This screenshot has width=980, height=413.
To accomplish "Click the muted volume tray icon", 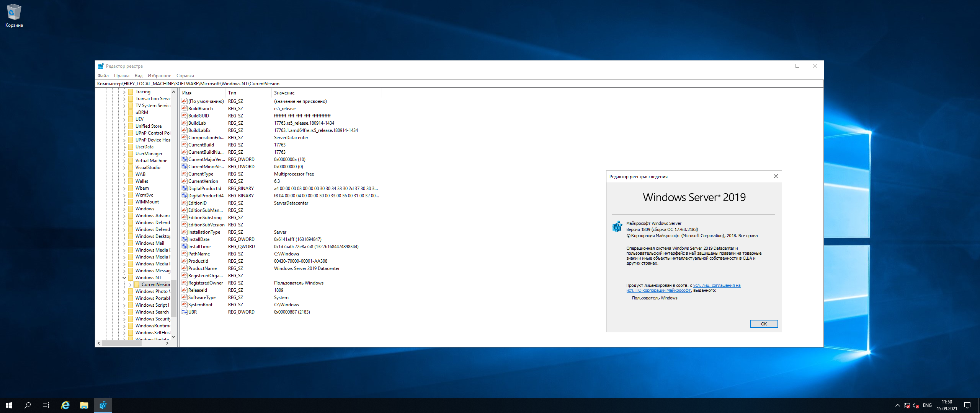I will pyautogui.click(x=916, y=405).
